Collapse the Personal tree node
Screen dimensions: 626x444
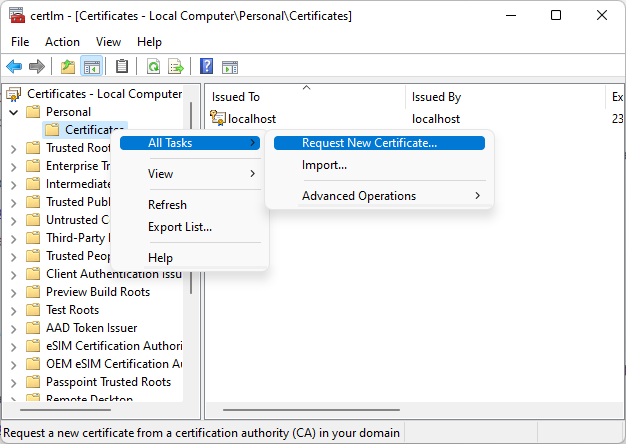(x=13, y=112)
